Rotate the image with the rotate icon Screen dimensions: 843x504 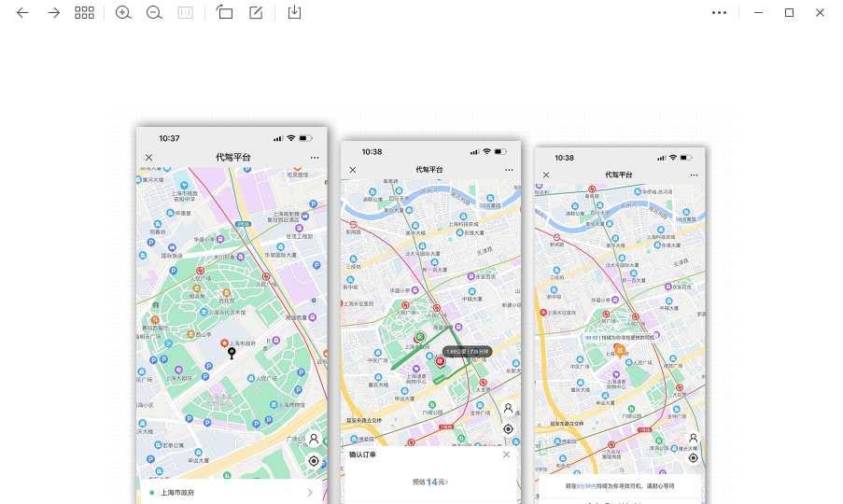(x=224, y=13)
